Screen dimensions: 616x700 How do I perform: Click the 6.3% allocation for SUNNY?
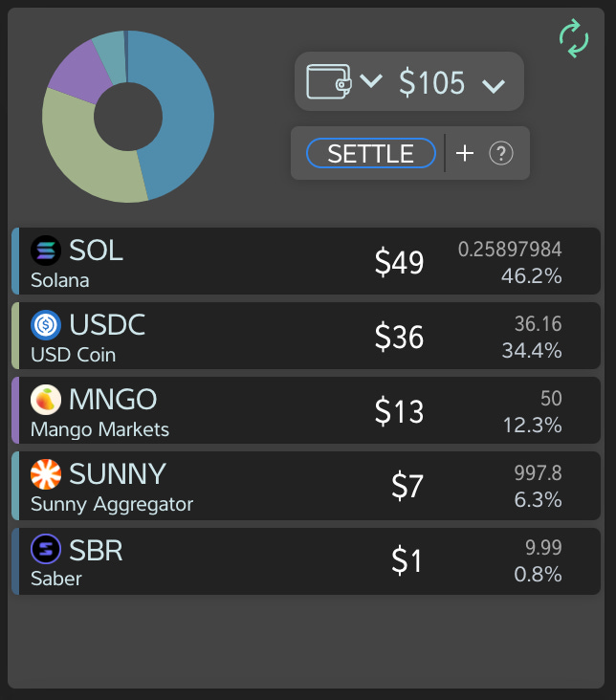538,499
